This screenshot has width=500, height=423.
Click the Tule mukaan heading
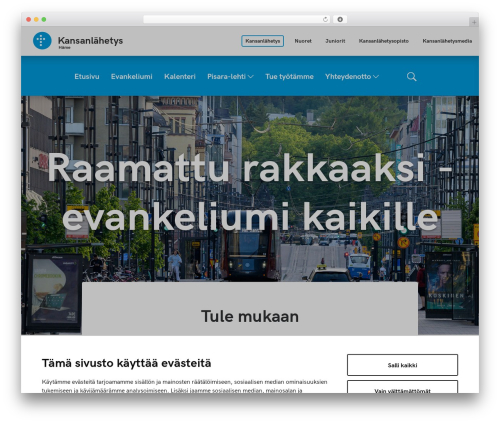[x=250, y=316]
